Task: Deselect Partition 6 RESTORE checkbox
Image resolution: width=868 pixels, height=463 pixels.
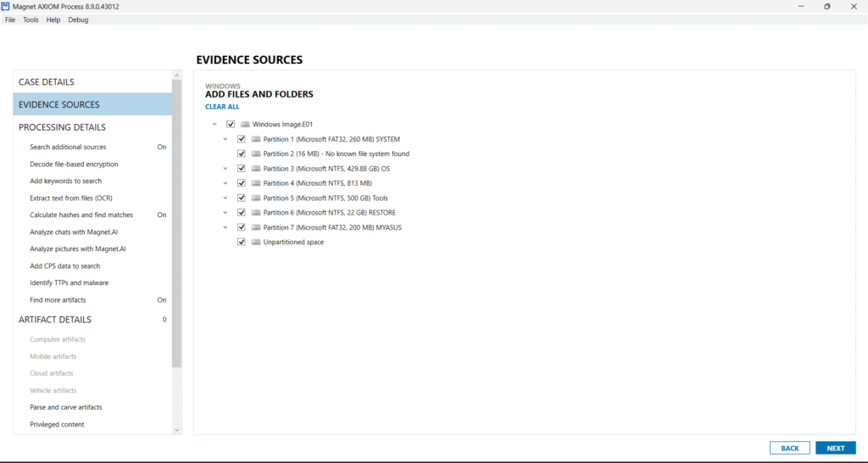Action: point(242,213)
